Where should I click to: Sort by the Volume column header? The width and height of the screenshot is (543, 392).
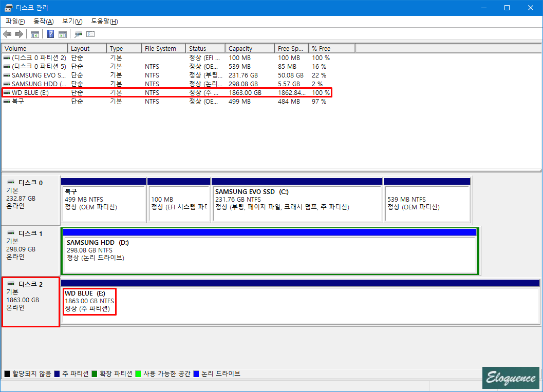click(x=34, y=48)
